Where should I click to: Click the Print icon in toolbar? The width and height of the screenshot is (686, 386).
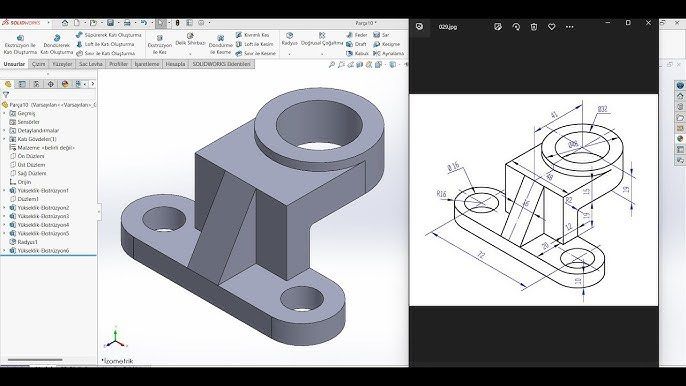coord(127,23)
